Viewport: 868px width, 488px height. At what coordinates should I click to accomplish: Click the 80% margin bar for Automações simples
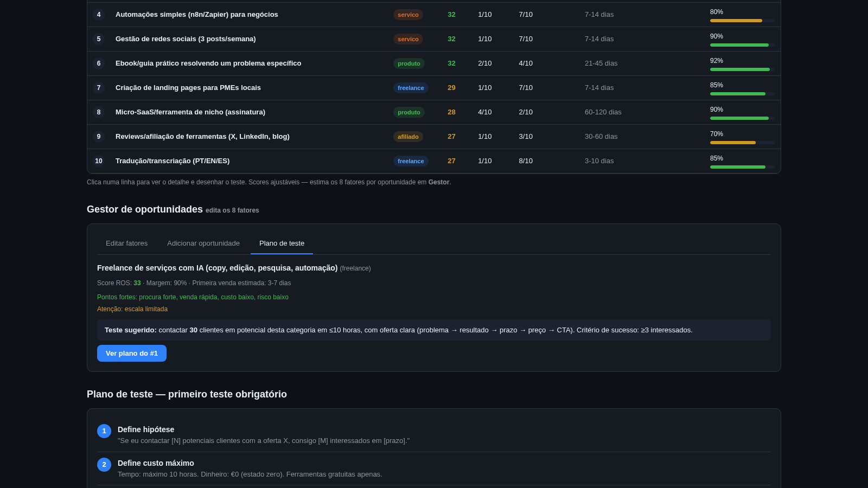click(x=743, y=21)
